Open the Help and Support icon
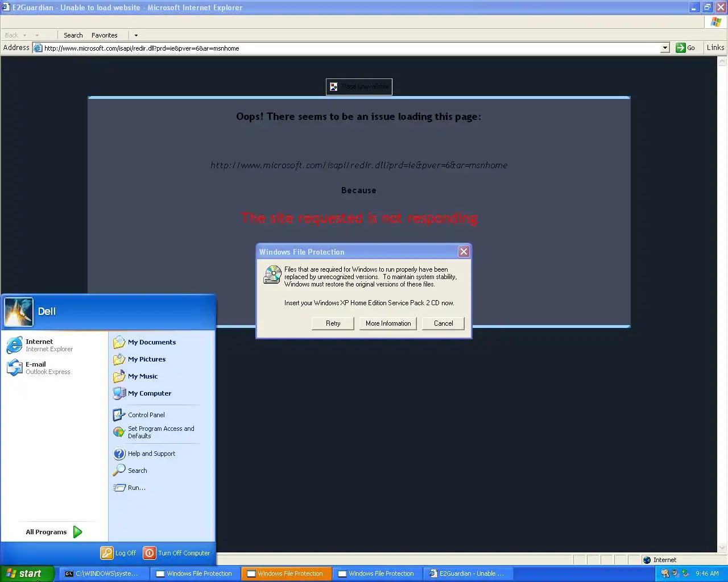The height and width of the screenshot is (582, 728). point(119,454)
